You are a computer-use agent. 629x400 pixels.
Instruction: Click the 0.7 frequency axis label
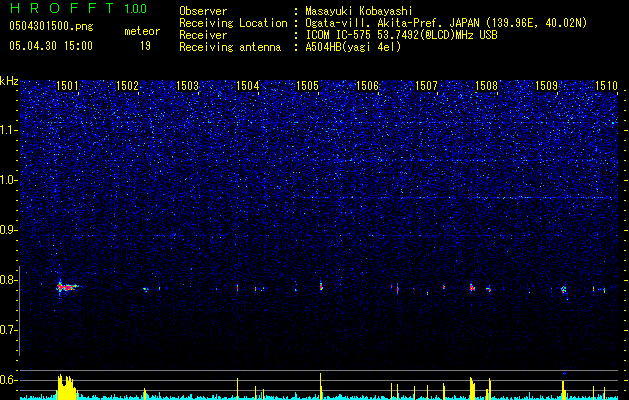9,330
